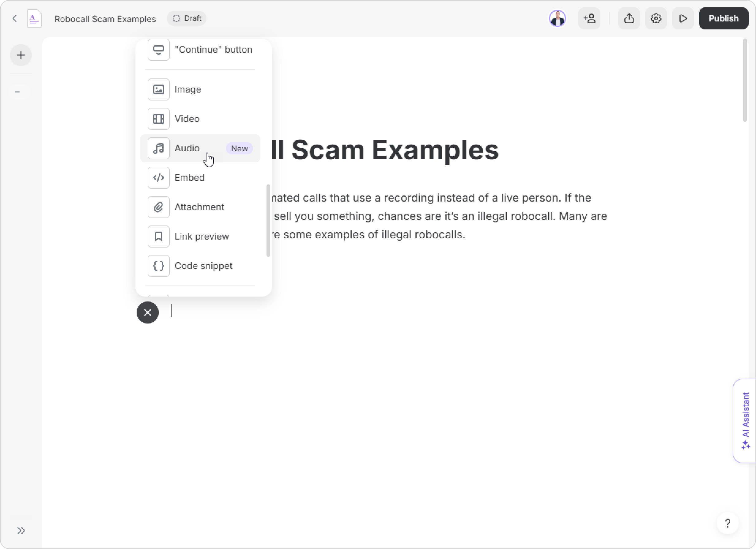This screenshot has width=756, height=549.
Task: Invite collaborator with add-person icon
Action: [589, 18]
